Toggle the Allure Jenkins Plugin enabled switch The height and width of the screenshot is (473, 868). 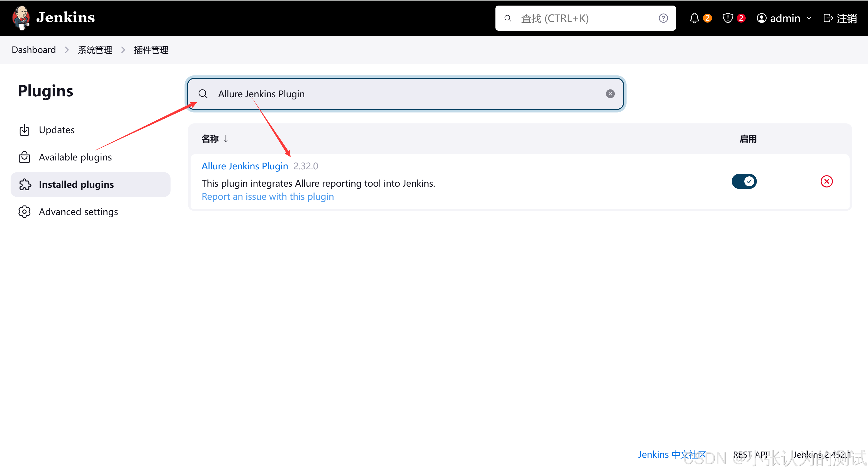[x=744, y=181]
